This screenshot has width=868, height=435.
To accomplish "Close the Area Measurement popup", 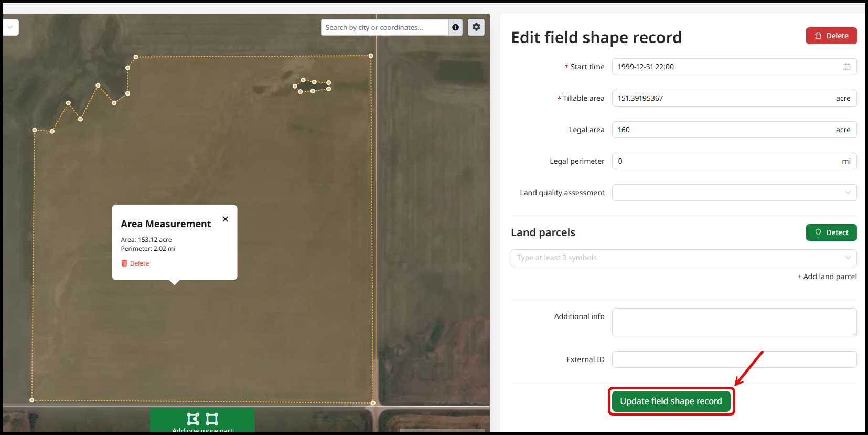I will click(225, 219).
